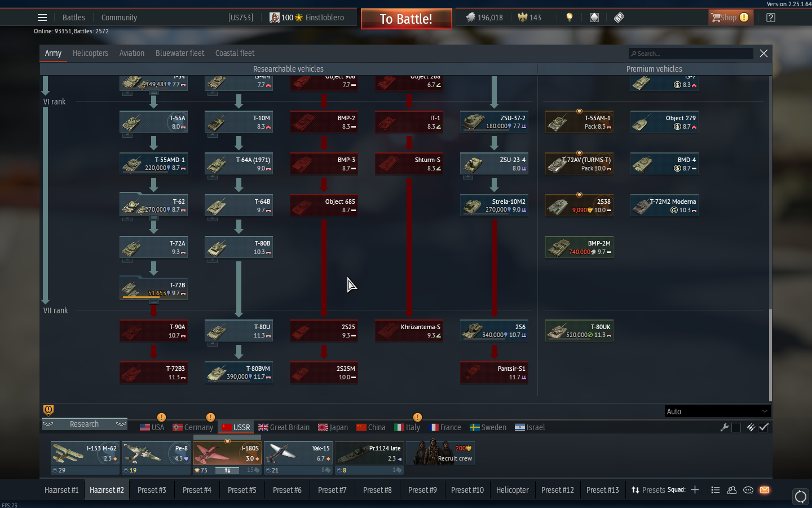Image resolution: width=812 pixels, height=508 pixels.
Task: Click the Golden Eagles balance 143
Action: click(529, 17)
